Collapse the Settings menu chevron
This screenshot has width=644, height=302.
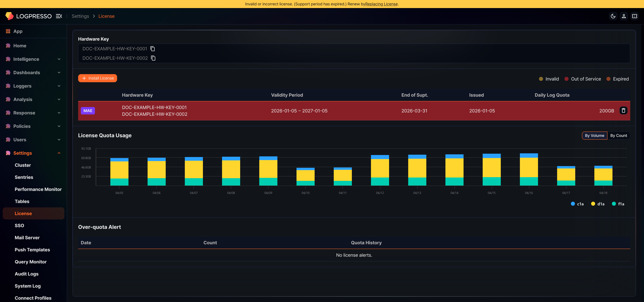coord(59,153)
